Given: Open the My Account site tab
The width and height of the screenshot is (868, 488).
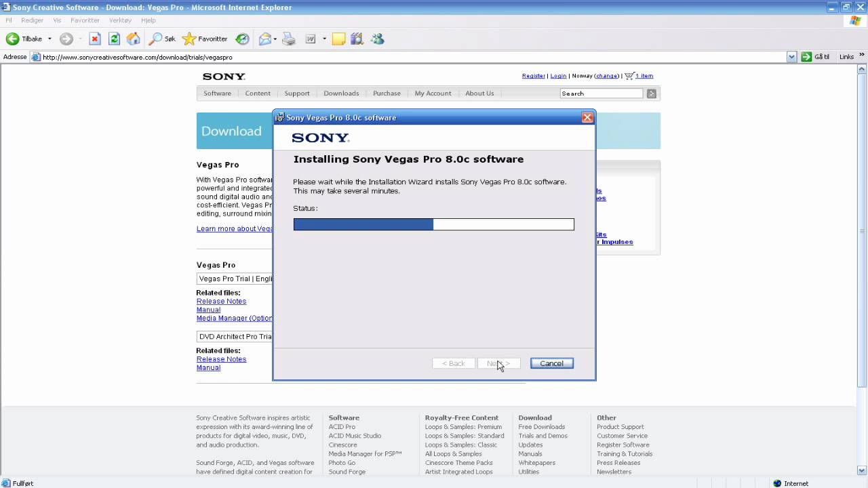Looking at the screenshot, I should tap(433, 94).
